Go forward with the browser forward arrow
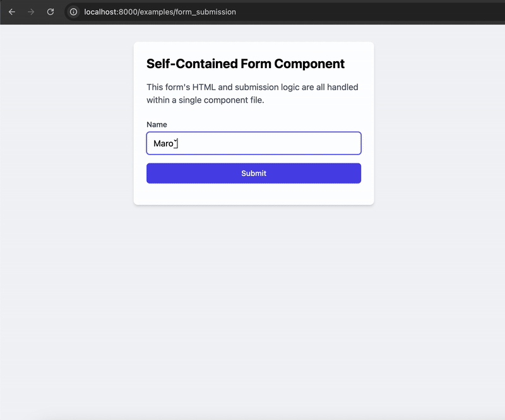The width and height of the screenshot is (505, 420). [x=30, y=11]
